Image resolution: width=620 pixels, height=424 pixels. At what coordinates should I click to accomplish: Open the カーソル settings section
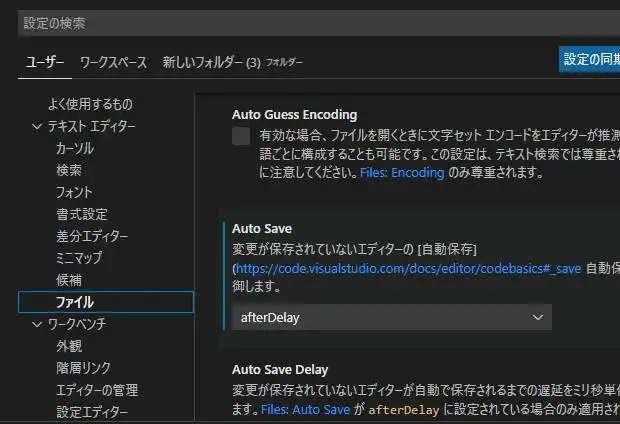point(75,148)
